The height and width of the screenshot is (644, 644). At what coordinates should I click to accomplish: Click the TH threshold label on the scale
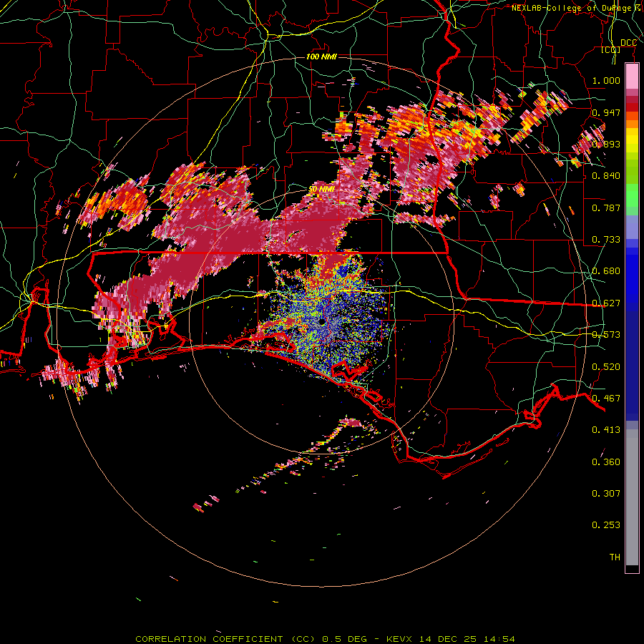click(615, 557)
